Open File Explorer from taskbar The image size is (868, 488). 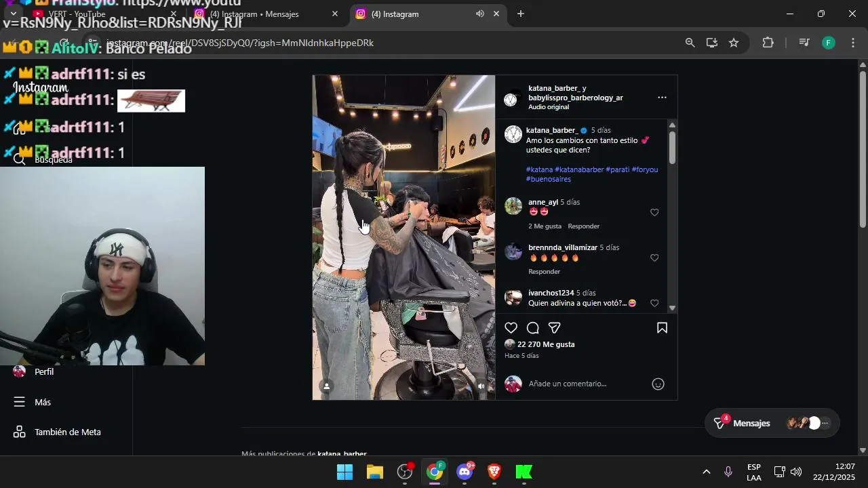pyautogui.click(x=375, y=472)
